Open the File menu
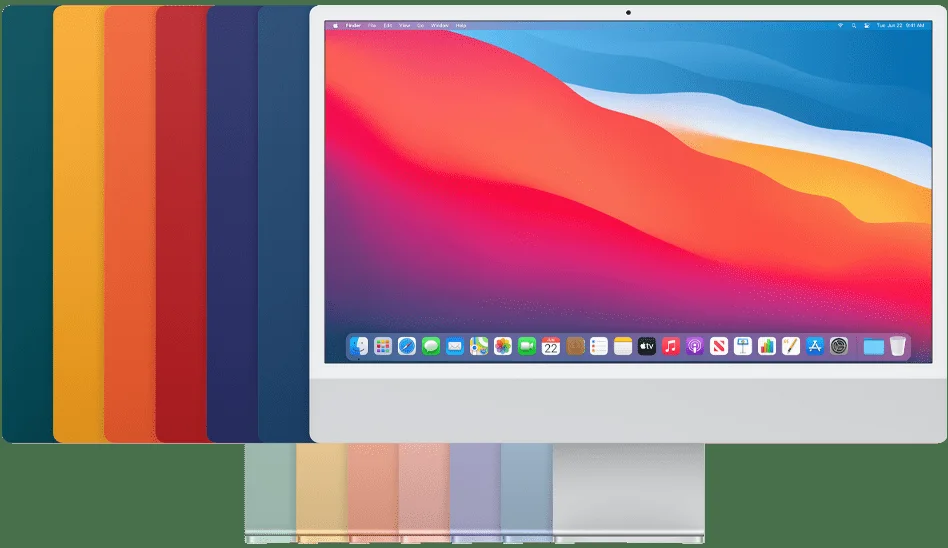 [x=372, y=25]
